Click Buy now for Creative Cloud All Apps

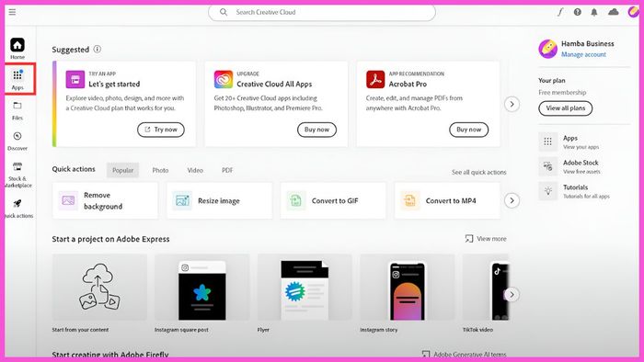(316, 130)
